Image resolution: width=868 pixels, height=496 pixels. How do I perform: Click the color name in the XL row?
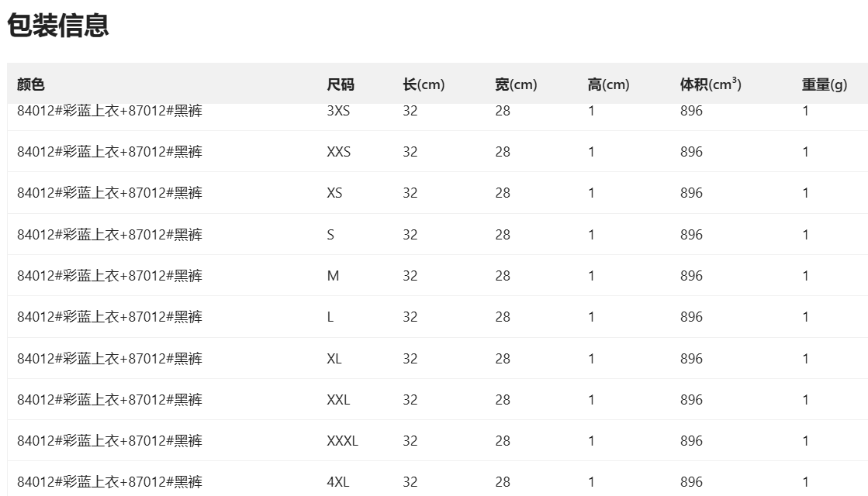(109, 359)
